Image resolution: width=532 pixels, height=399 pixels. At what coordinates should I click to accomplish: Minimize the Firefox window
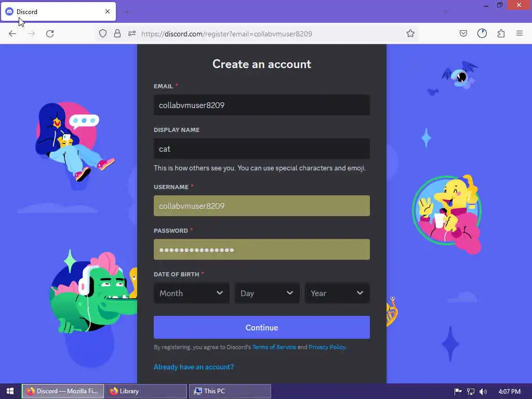(x=486, y=5)
